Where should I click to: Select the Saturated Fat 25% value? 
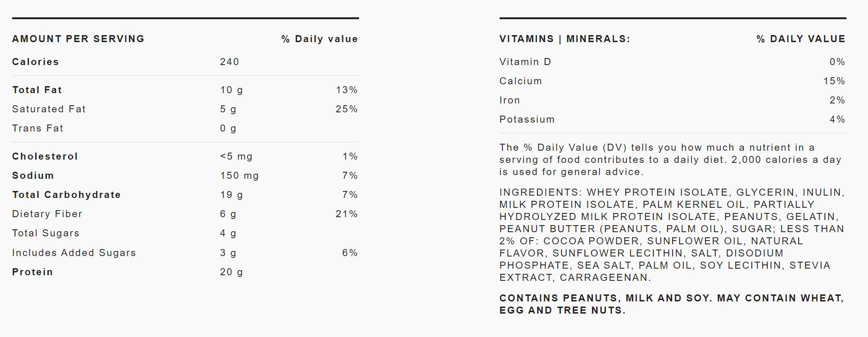pos(346,109)
